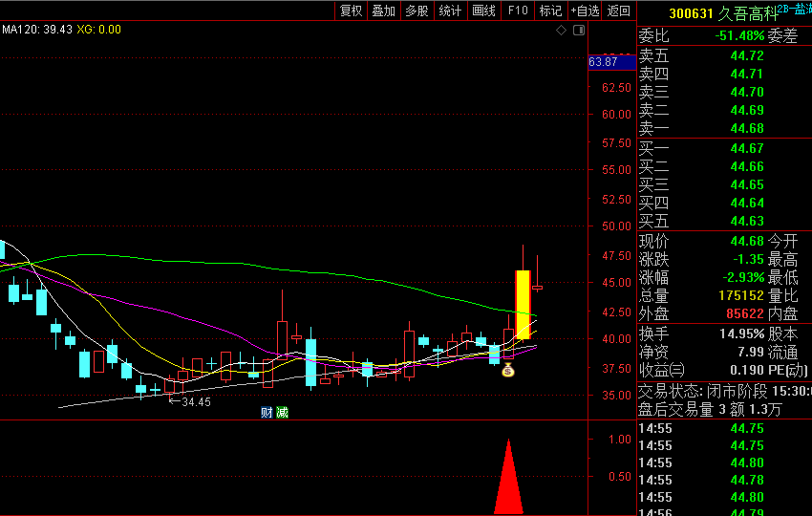Click the diamond icon above the chart

(x=562, y=31)
